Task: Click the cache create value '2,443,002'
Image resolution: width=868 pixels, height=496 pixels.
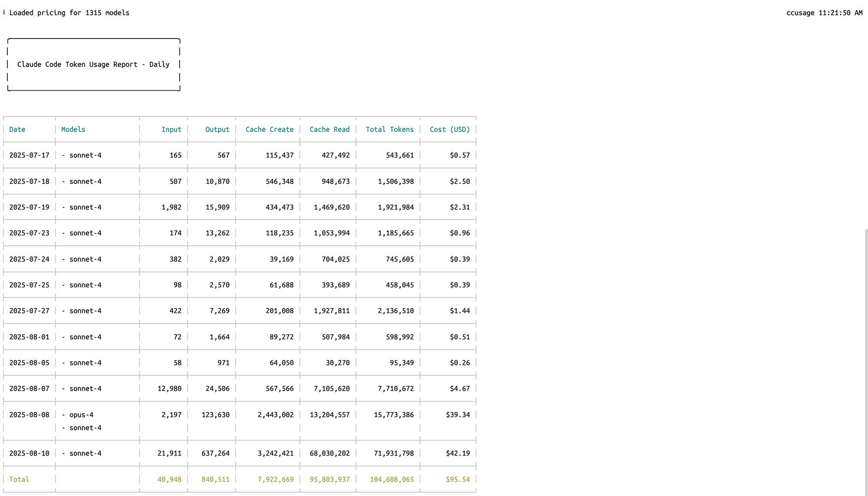Action: pyautogui.click(x=276, y=414)
